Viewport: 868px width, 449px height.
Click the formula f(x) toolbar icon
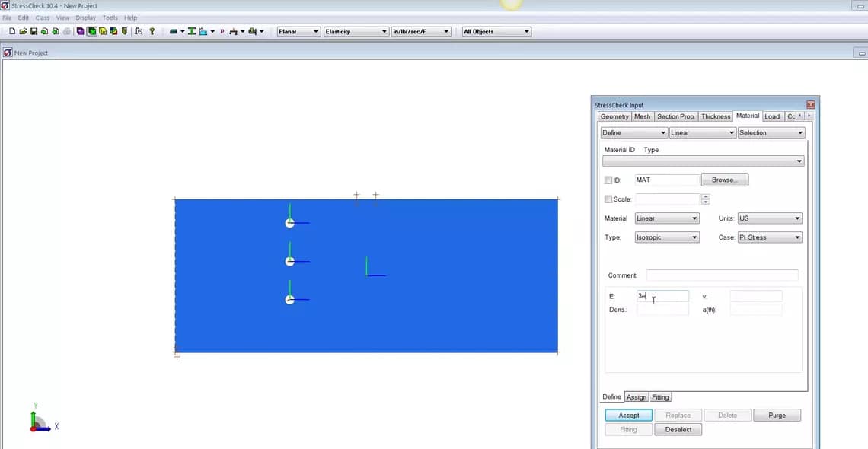click(x=138, y=31)
